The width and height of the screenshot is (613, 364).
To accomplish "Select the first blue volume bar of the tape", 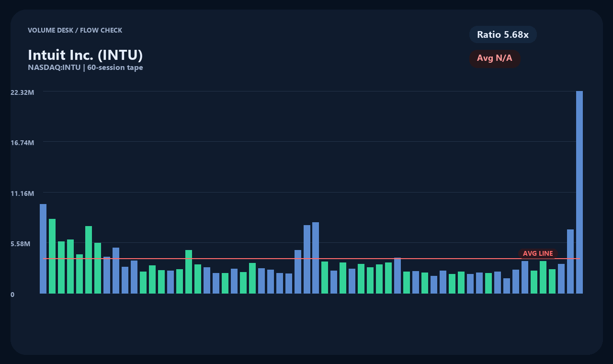I will click(43, 249).
